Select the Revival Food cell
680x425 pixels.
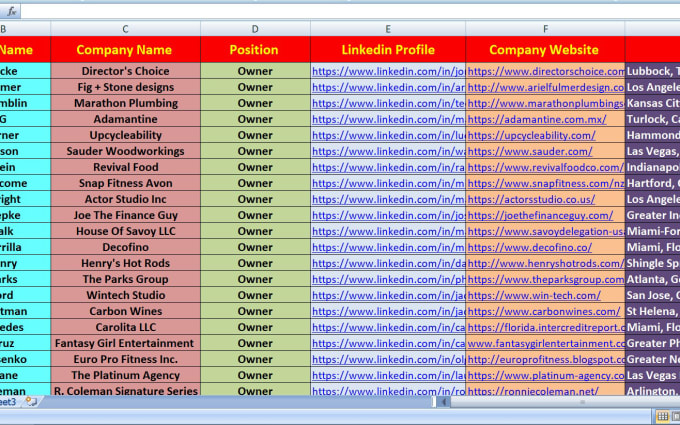point(125,167)
